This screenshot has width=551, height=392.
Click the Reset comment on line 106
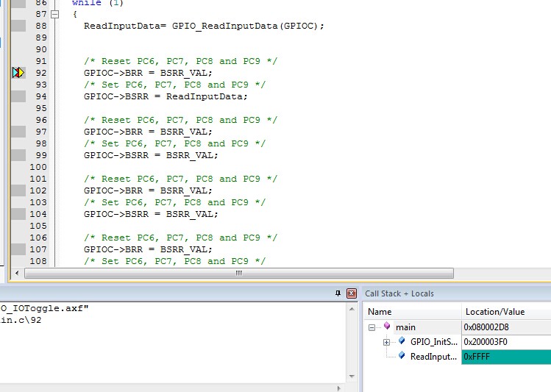[x=181, y=238]
